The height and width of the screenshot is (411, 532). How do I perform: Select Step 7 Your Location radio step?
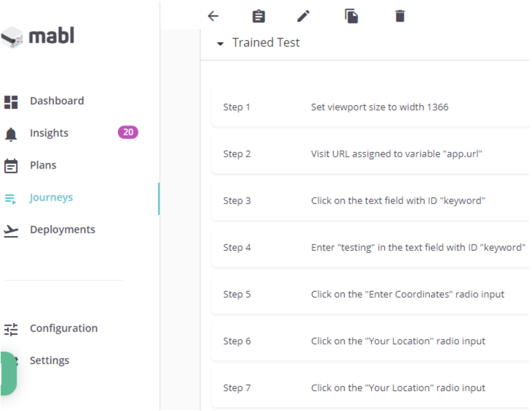point(369,388)
